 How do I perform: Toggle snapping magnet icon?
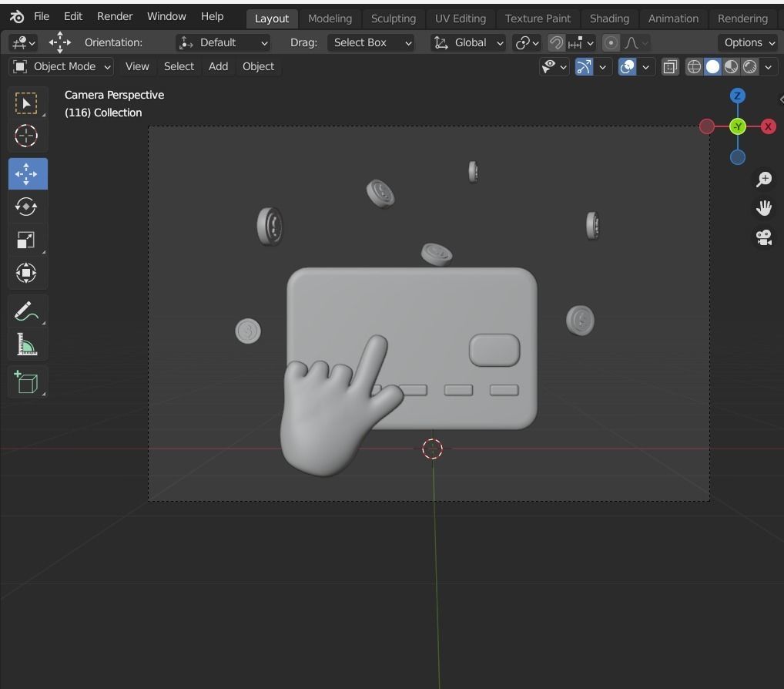coord(556,43)
